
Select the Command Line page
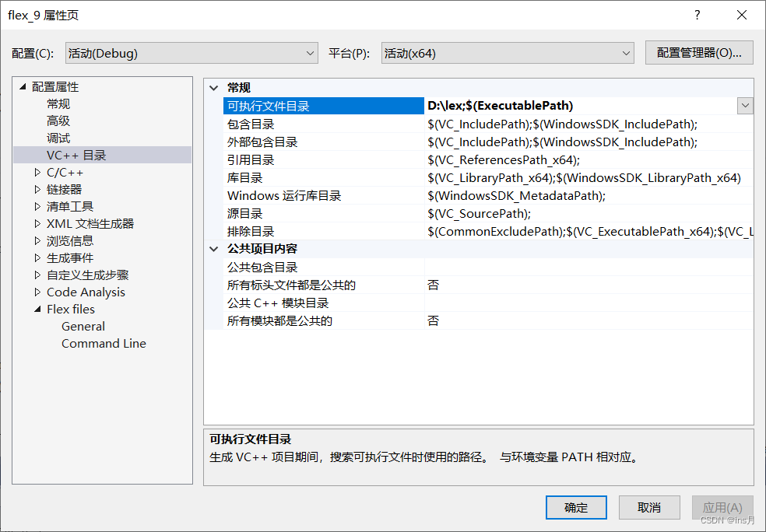[104, 343]
